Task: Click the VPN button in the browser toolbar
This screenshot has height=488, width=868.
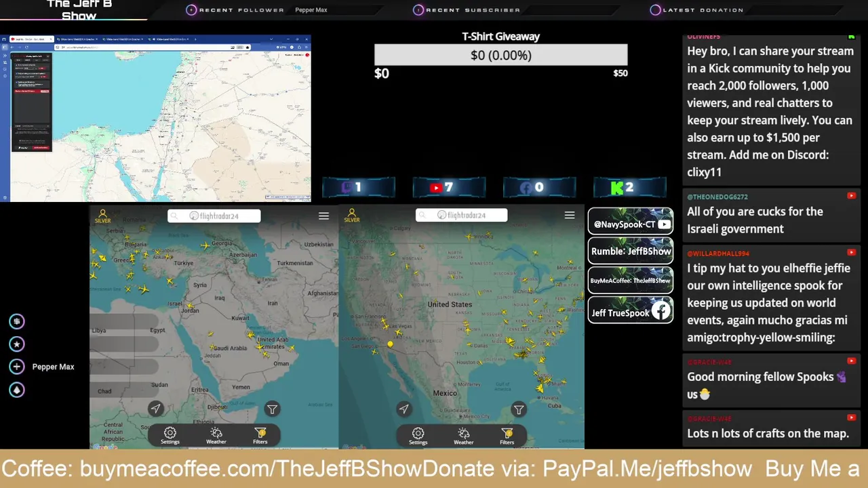Action: click(281, 47)
